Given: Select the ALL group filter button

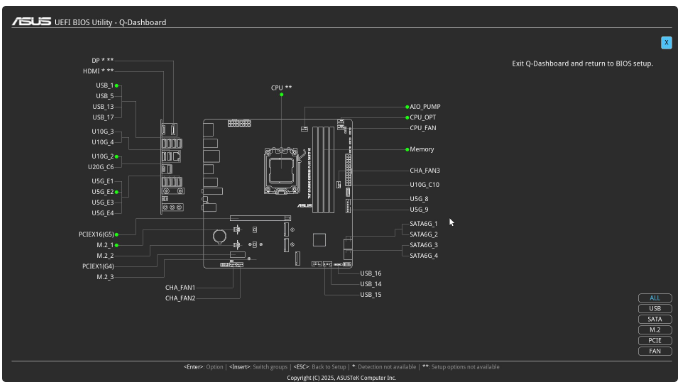Looking at the screenshot, I should pyautogui.click(x=655, y=298).
